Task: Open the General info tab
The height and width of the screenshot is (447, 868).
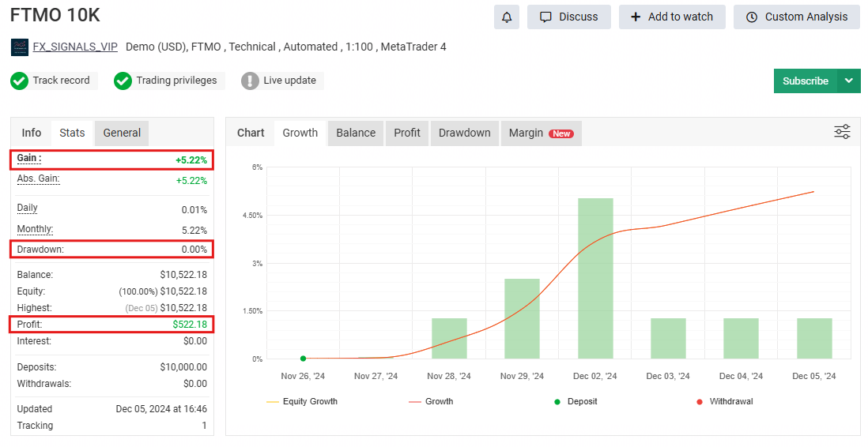Action: (x=122, y=133)
